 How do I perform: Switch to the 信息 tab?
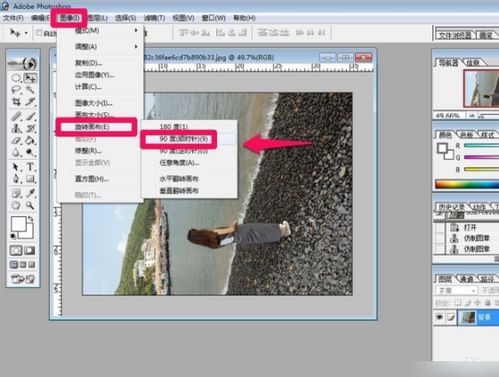(473, 62)
